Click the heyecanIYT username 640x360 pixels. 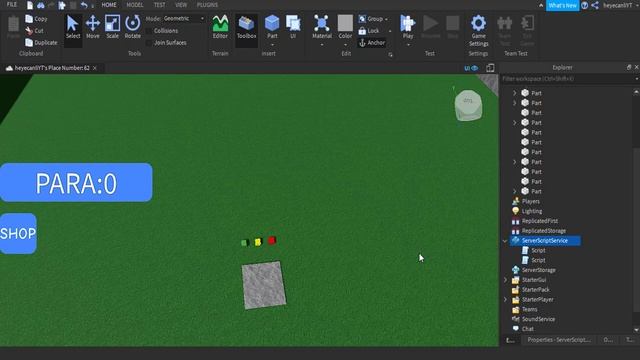pos(618,5)
